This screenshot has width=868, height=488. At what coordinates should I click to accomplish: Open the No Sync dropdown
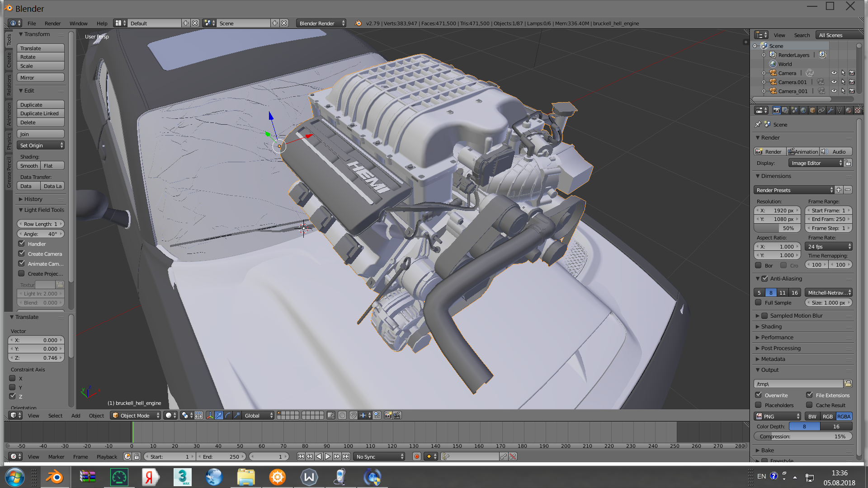point(379,456)
